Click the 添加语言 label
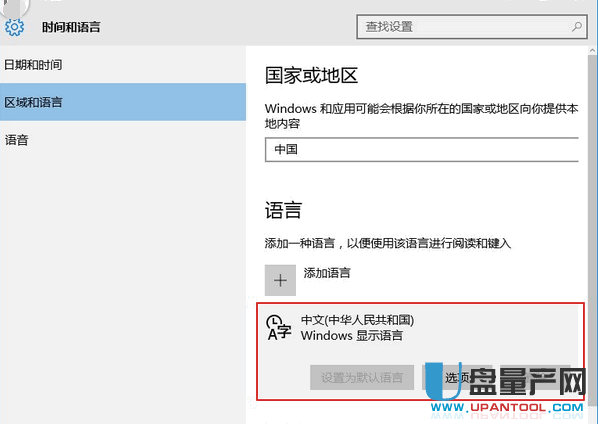Screen dimensions: 599x424 coord(327,273)
